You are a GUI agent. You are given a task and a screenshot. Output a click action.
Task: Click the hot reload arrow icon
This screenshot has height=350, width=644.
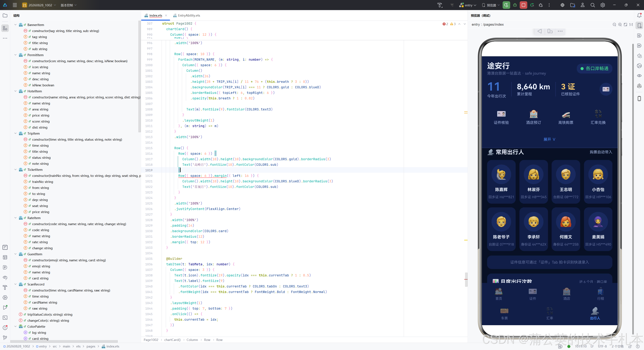pos(532,5)
